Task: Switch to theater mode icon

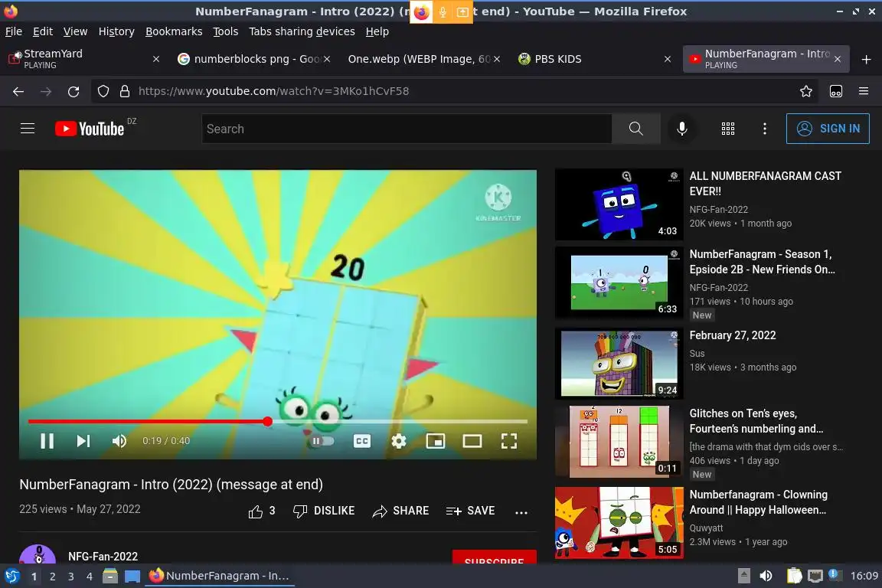Action: pyautogui.click(x=472, y=441)
